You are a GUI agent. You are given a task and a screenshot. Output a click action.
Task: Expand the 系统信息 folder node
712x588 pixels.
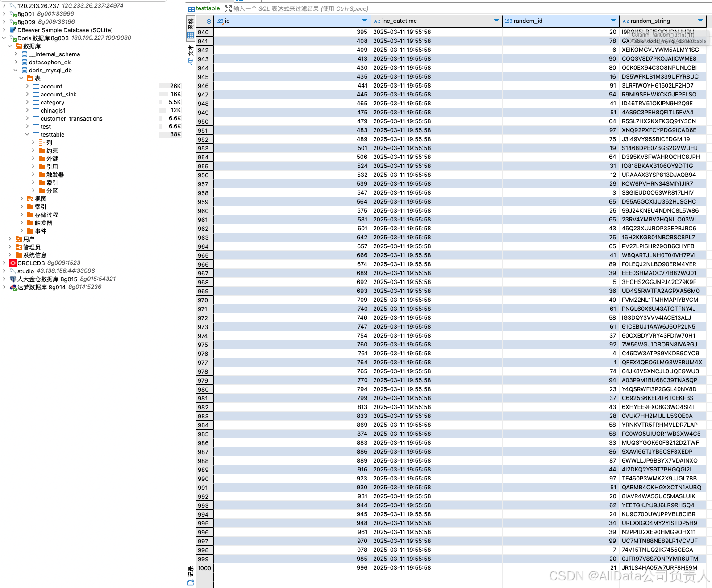pos(10,255)
